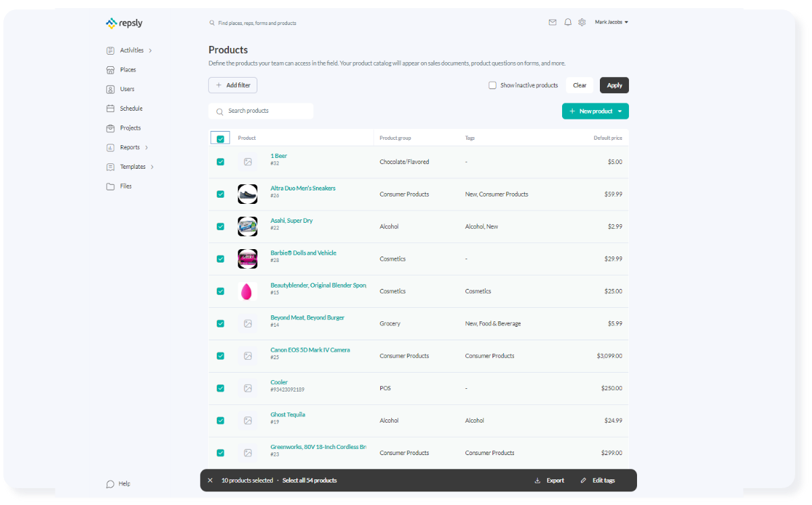
Task: Click the Reports chart icon
Action: tap(111, 148)
